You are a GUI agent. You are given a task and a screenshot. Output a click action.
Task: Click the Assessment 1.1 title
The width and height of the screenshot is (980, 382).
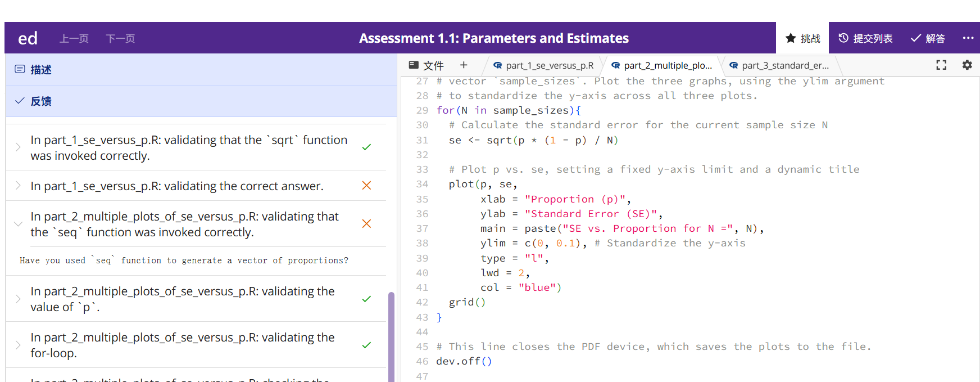point(494,38)
